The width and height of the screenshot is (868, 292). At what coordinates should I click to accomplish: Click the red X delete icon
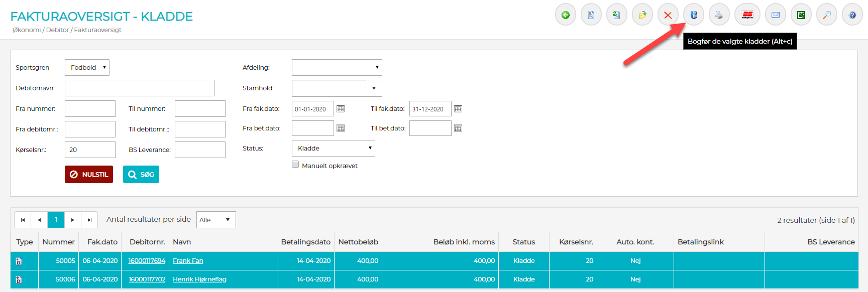668,15
